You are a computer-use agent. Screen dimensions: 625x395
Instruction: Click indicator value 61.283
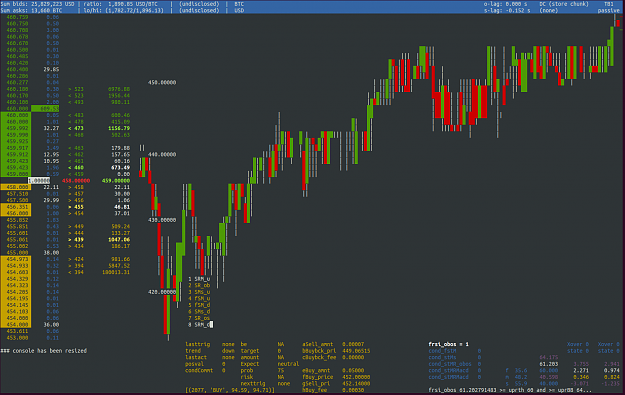coord(548,364)
